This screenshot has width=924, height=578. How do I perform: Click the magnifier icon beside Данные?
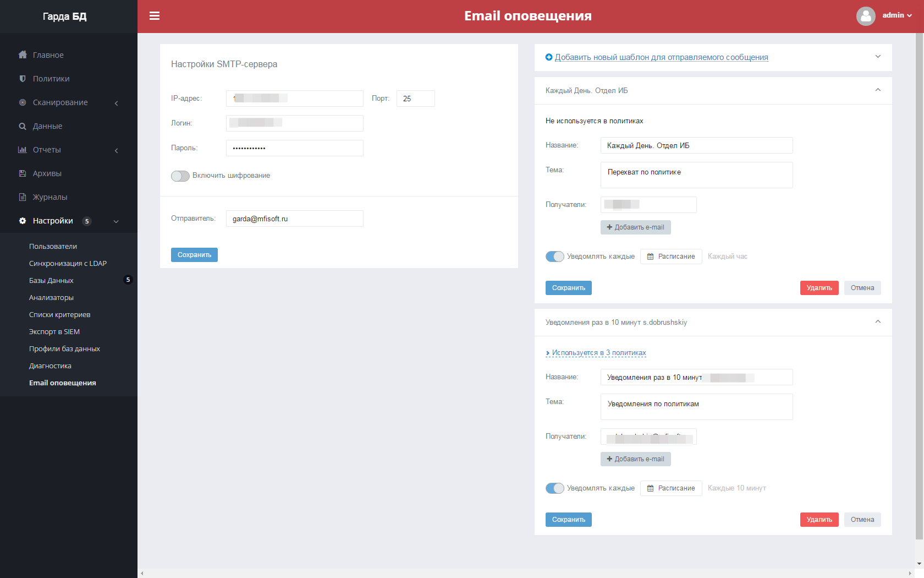tap(23, 126)
